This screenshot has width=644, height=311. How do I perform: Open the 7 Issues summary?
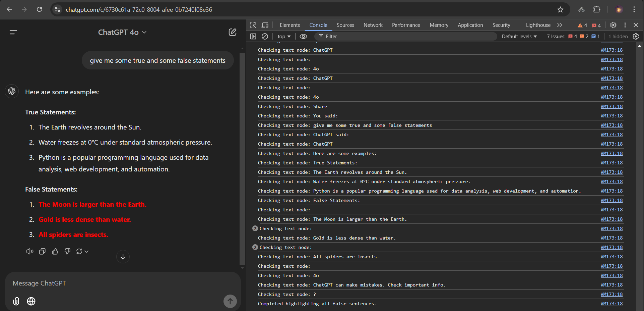(x=573, y=36)
